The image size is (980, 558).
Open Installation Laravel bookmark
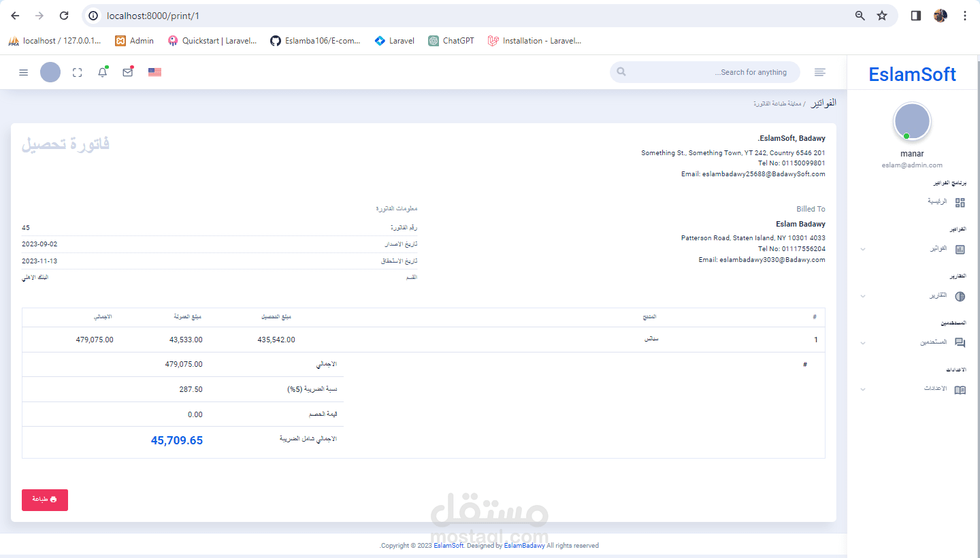[535, 41]
